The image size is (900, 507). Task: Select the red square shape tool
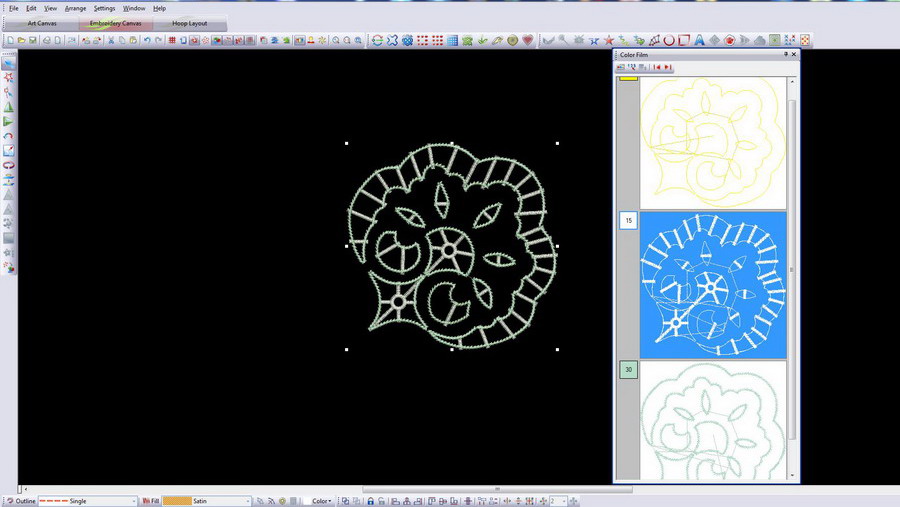pyautogui.click(x=684, y=40)
